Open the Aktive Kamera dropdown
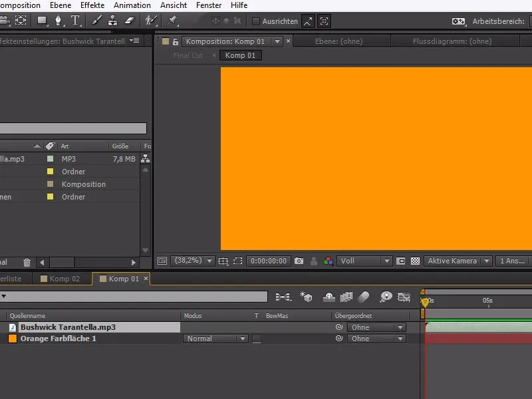Viewport: 532px width, 399px height. [x=458, y=261]
